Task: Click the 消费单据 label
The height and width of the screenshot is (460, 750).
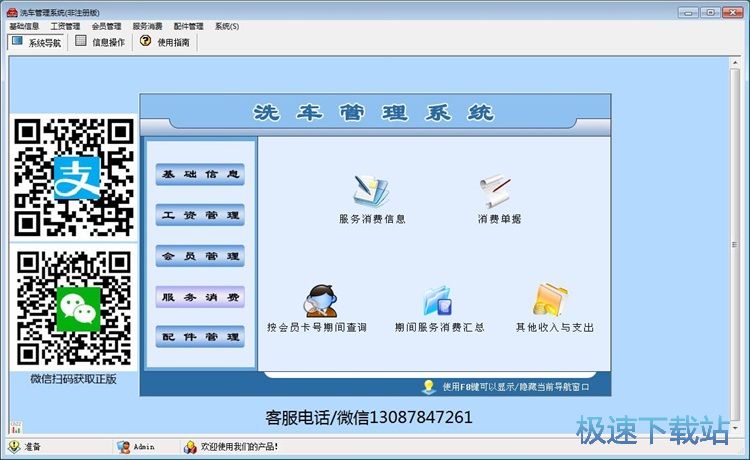Action: [x=499, y=219]
